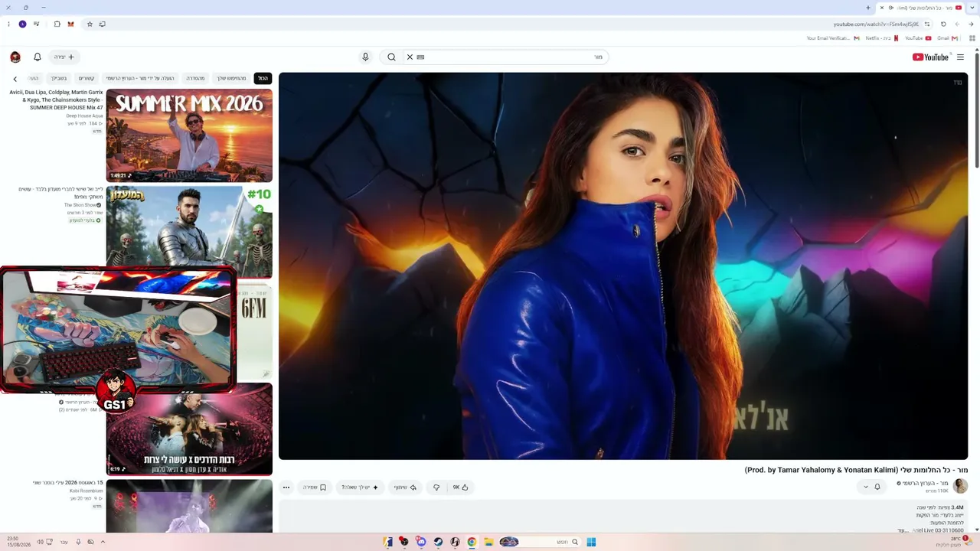Click the address bar URL
This screenshot has height=551, width=980.
[876, 24]
